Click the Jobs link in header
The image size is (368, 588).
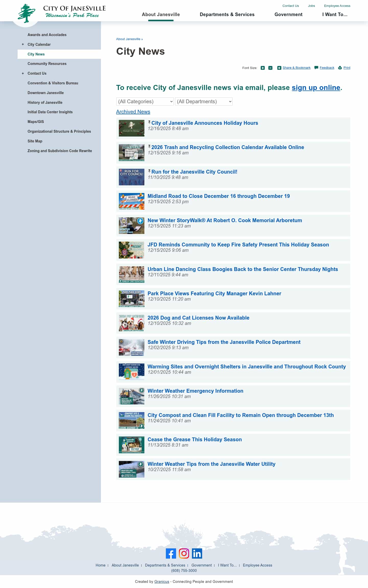pos(311,6)
